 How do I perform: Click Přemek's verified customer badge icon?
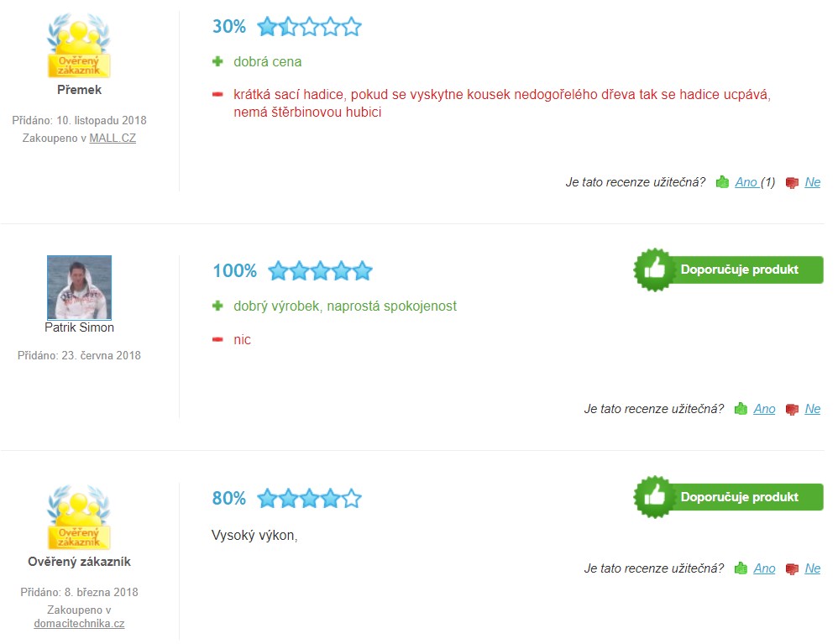coord(79,46)
